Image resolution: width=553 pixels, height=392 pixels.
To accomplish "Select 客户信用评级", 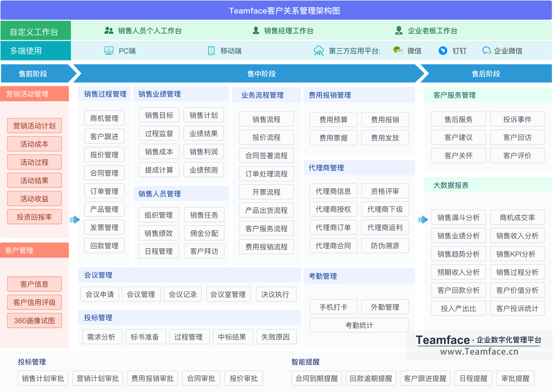I will [35, 302].
